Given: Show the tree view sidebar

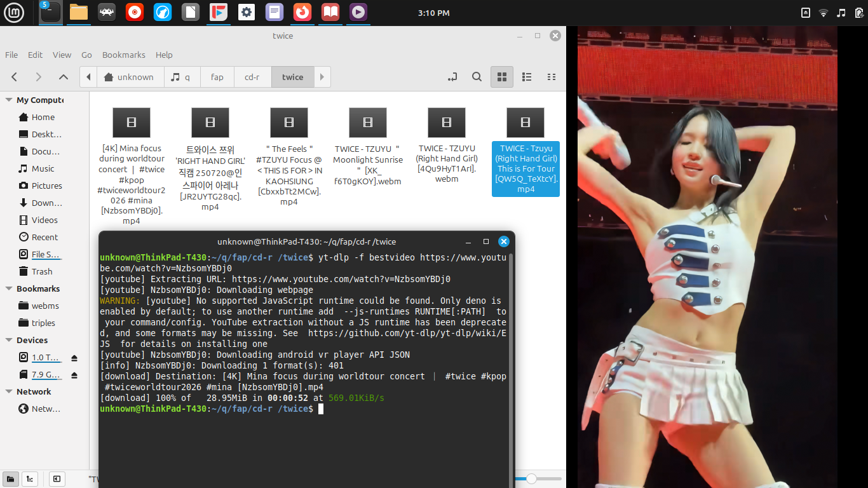Looking at the screenshot, I should coord(29,479).
